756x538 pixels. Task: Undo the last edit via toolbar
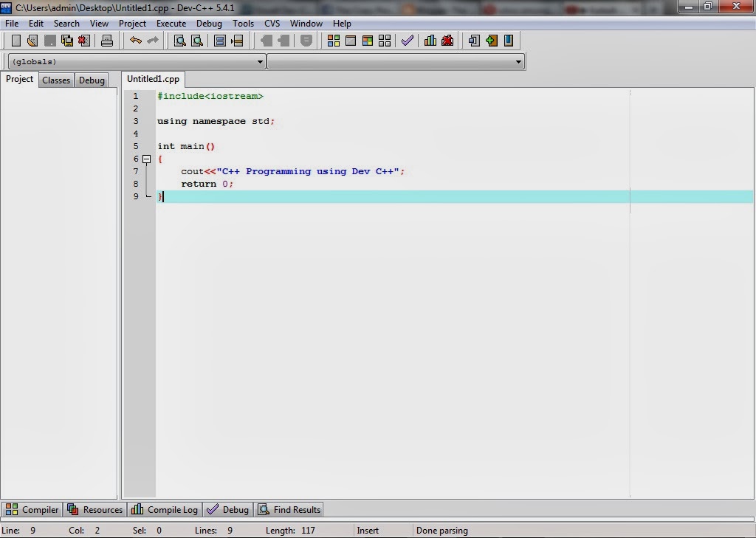point(136,41)
